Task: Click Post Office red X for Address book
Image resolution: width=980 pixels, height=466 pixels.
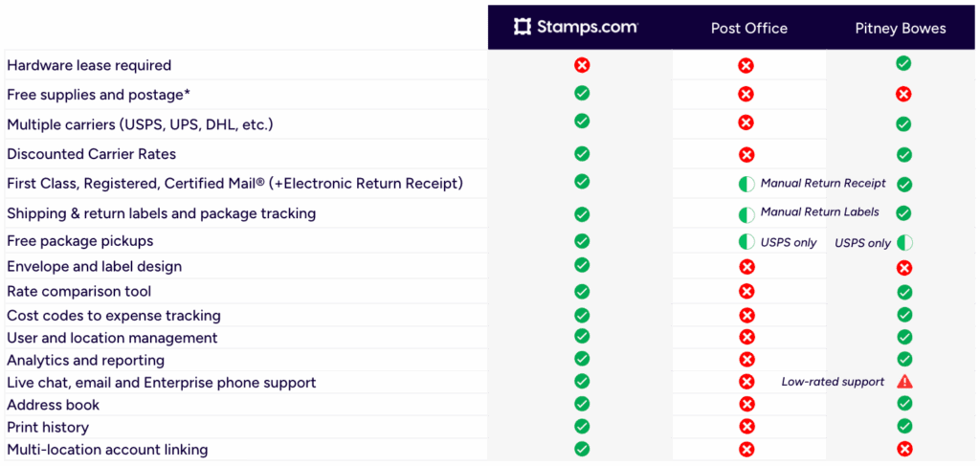Action: [x=746, y=405]
